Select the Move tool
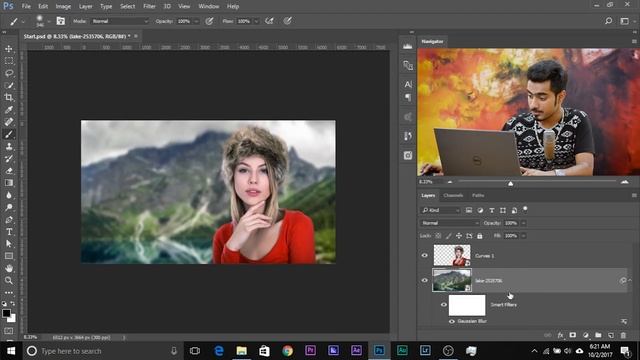The width and height of the screenshot is (640, 360). click(9, 49)
